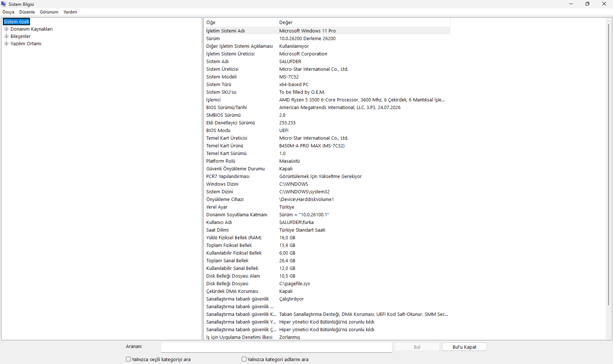Viewport: 613px width, 364px height.
Task: Click the Aranan search input field
Action: tap(276, 347)
